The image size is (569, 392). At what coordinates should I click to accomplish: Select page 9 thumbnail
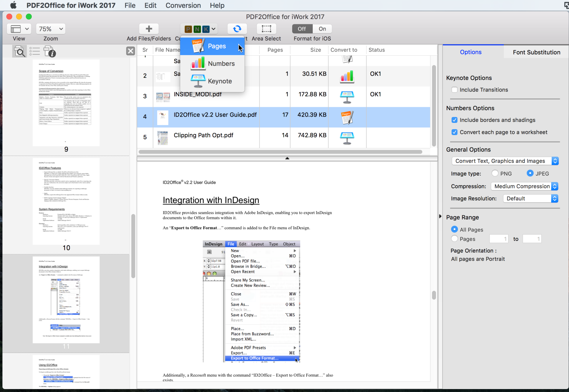[x=66, y=103]
